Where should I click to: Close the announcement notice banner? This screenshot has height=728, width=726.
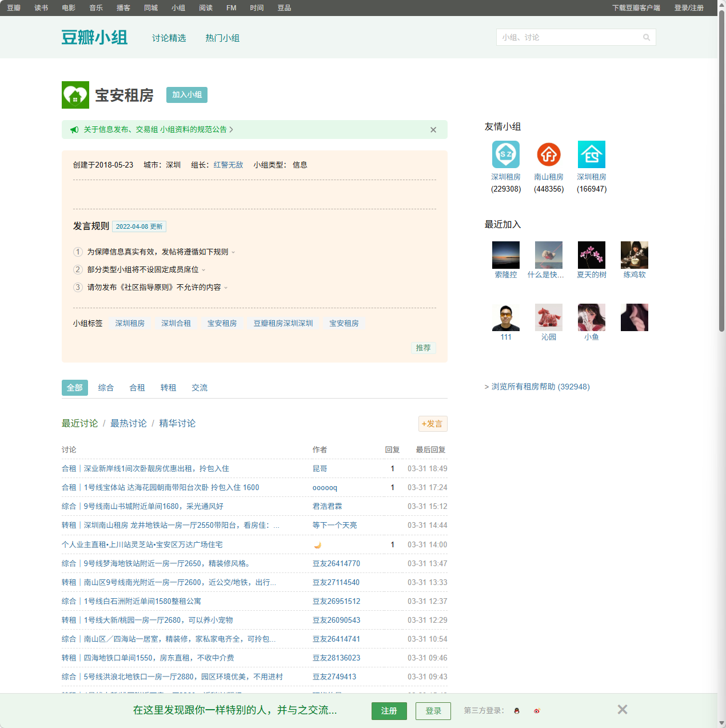[x=433, y=130]
